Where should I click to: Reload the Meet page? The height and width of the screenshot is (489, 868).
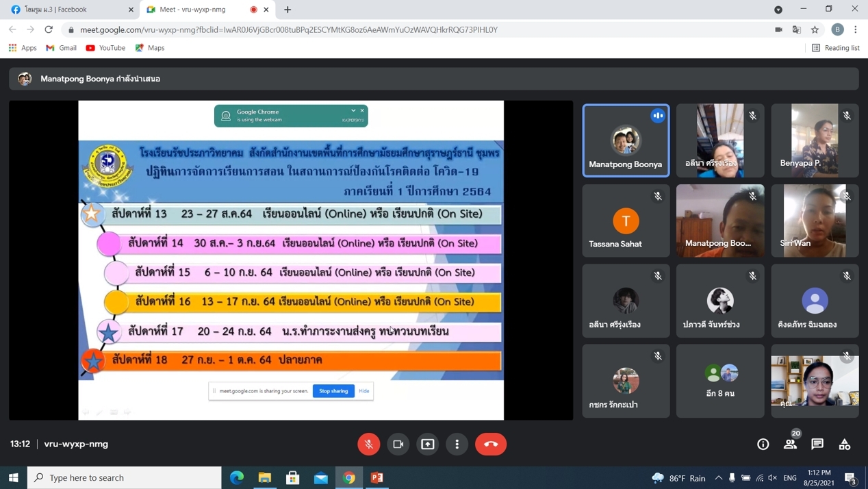click(49, 29)
